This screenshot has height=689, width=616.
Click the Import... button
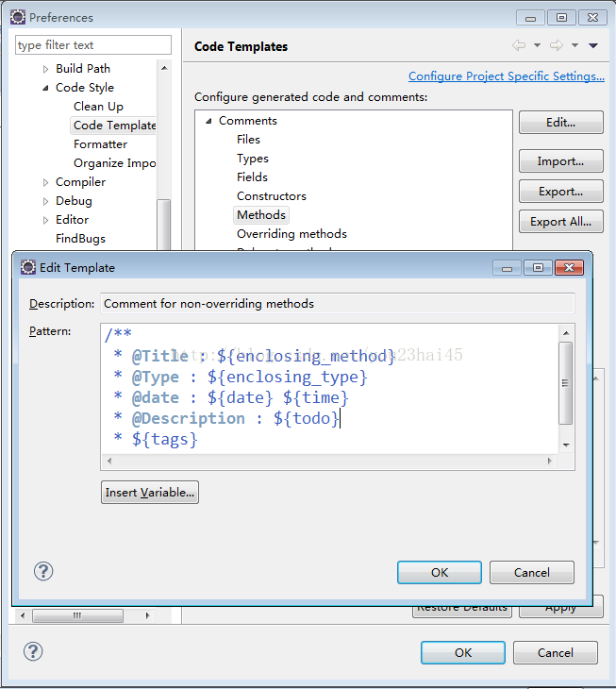560,161
